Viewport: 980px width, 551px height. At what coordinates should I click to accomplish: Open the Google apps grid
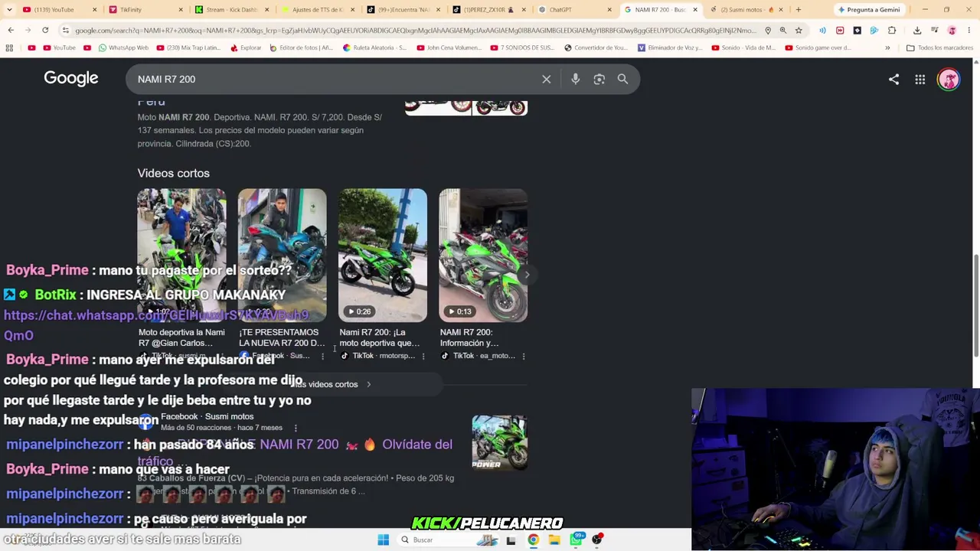click(x=920, y=79)
